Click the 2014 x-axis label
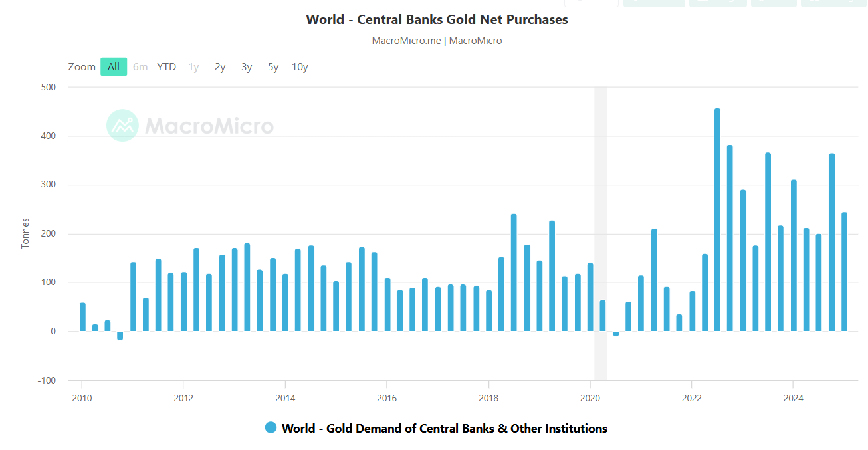 tap(285, 399)
